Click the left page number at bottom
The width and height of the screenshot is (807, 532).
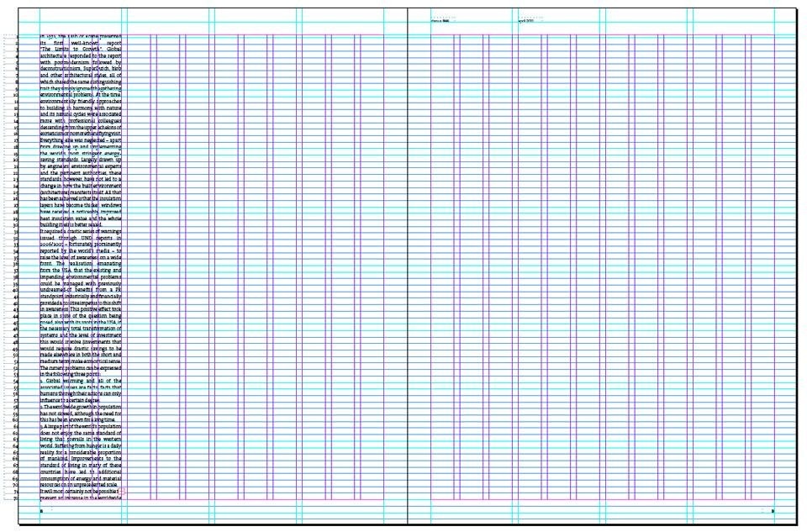click(x=41, y=511)
